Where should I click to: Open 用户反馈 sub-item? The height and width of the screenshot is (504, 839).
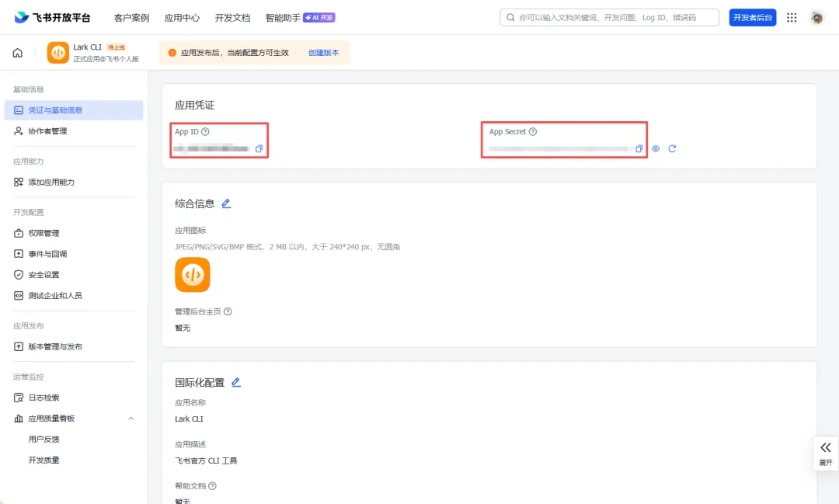point(44,440)
